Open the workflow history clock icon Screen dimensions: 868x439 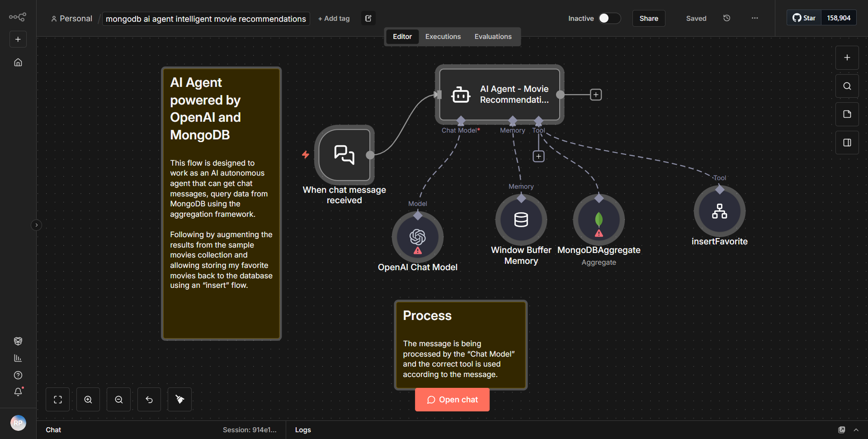726,18
